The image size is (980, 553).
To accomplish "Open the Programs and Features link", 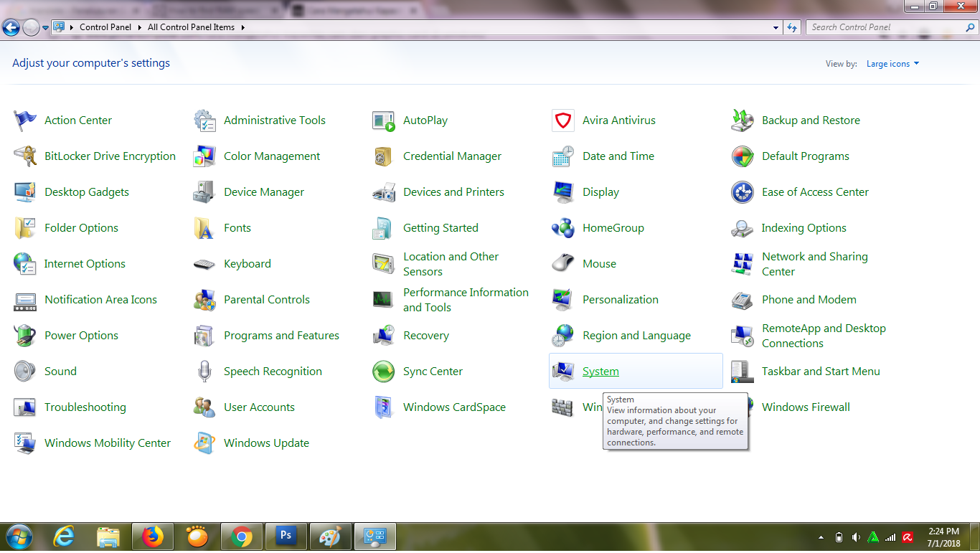I will pos(281,336).
